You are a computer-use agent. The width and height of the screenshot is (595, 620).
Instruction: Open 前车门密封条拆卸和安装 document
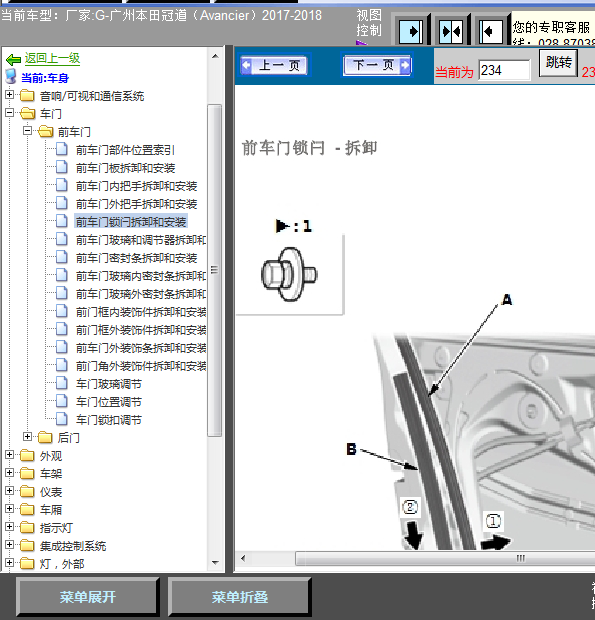click(x=136, y=258)
